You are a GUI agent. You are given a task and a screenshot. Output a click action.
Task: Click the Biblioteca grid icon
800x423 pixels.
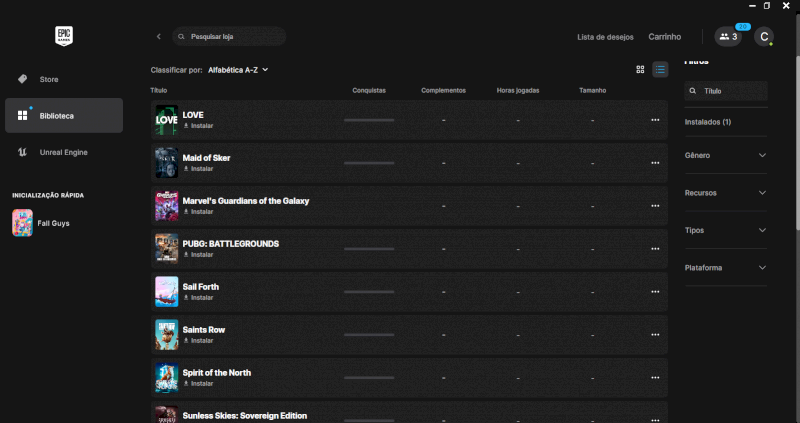22,116
